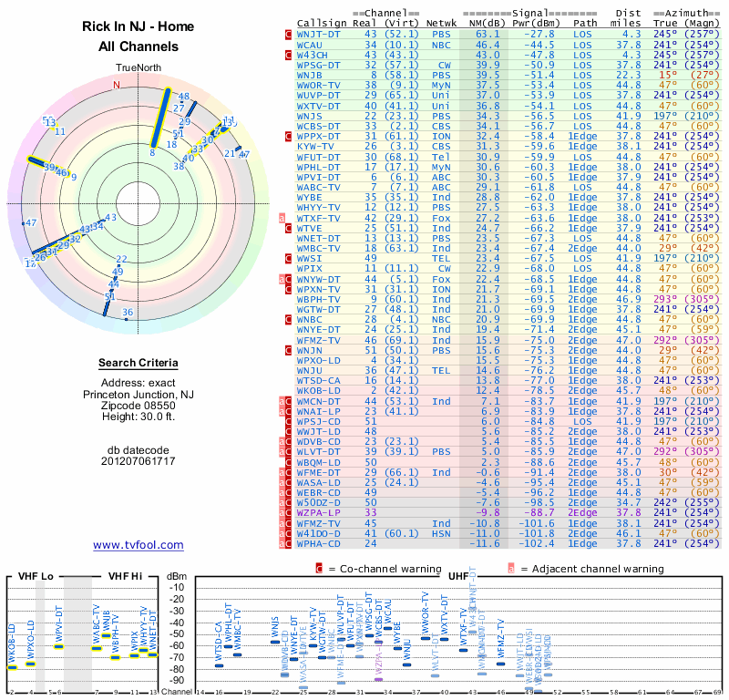Open the www.tvfool.com link
729x700 pixels.
(139, 545)
